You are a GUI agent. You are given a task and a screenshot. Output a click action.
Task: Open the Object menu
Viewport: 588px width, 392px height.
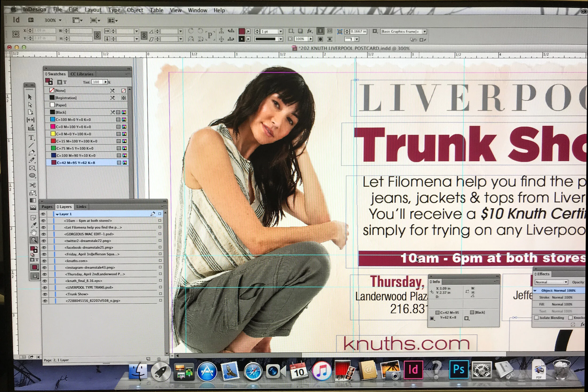pyautogui.click(x=135, y=10)
